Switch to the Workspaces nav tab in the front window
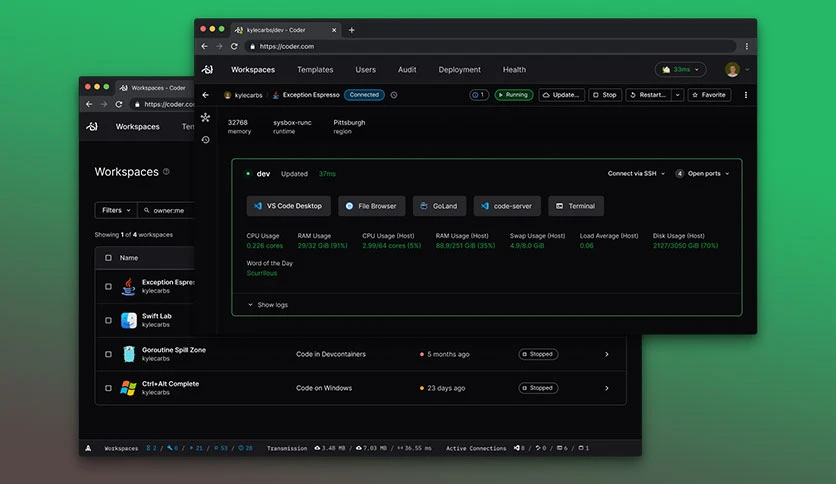The image size is (836, 484). tap(253, 69)
